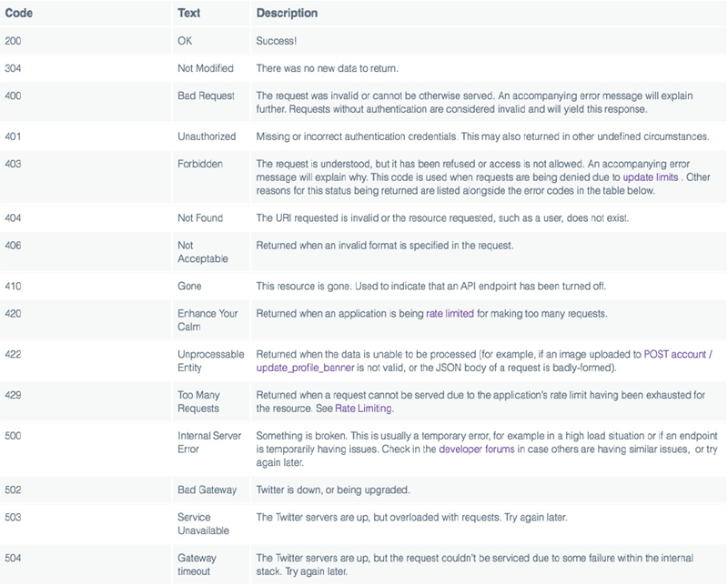The height and width of the screenshot is (586, 728).
Task: Click the "Bad Gateway" text cell
Action: pos(207,490)
